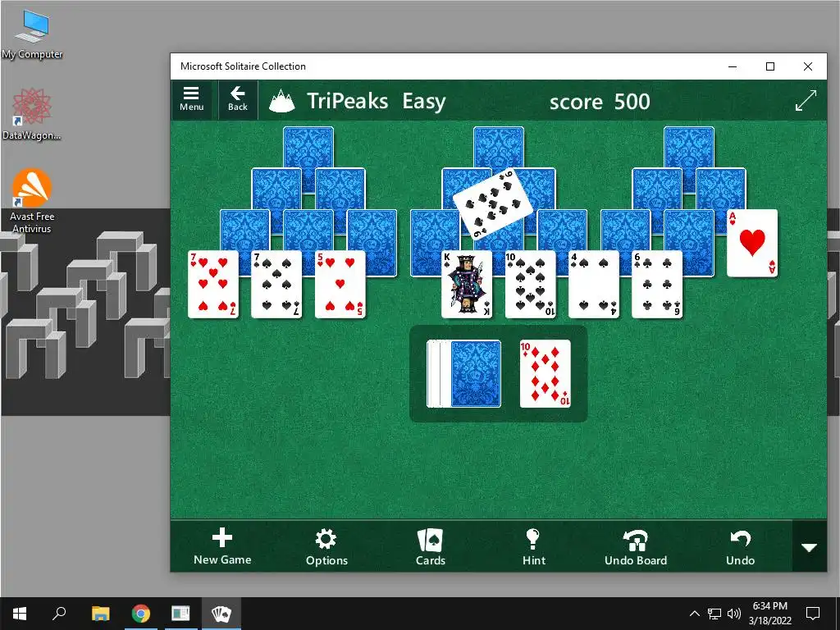Screen dimensions: 840x630
Task: Open My Computer desktop icon
Action: coord(32,34)
